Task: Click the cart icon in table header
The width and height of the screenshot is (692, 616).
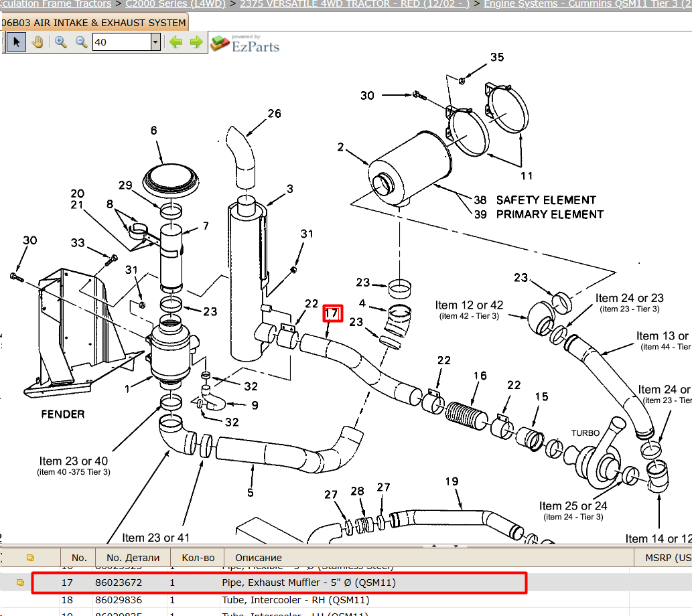Action: (x=30, y=558)
